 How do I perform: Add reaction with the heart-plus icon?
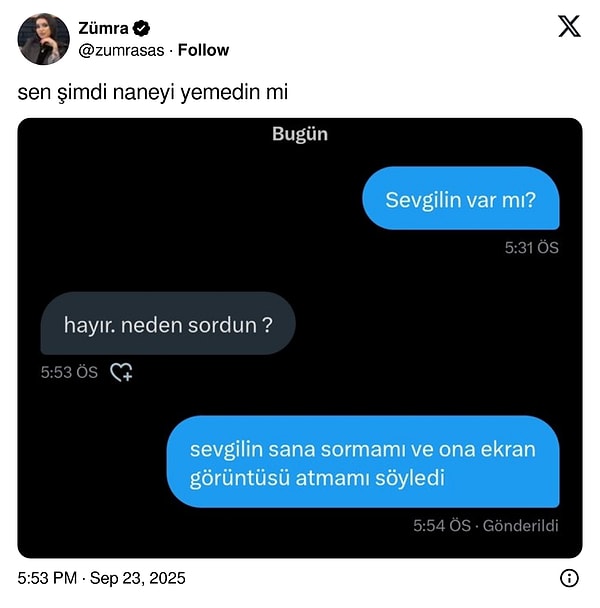pos(121,372)
